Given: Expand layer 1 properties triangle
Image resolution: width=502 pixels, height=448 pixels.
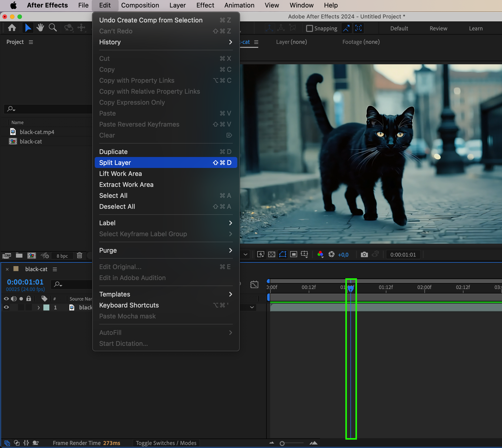Looking at the screenshot, I should coord(39,307).
